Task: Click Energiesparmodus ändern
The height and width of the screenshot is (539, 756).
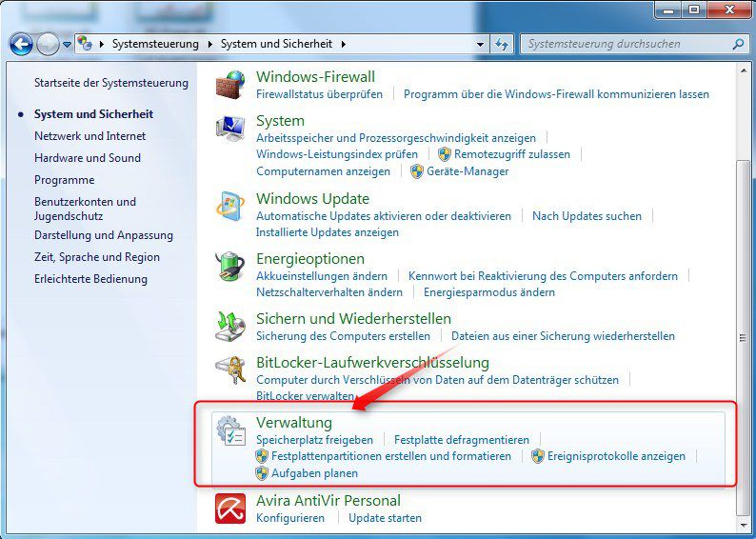Action: [x=488, y=292]
